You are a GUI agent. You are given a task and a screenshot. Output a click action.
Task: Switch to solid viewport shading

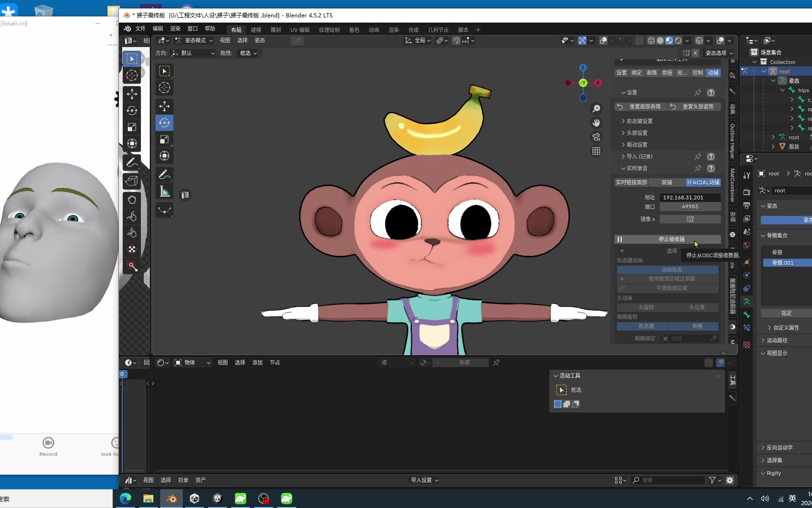pyautogui.click(x=660, y=40)
